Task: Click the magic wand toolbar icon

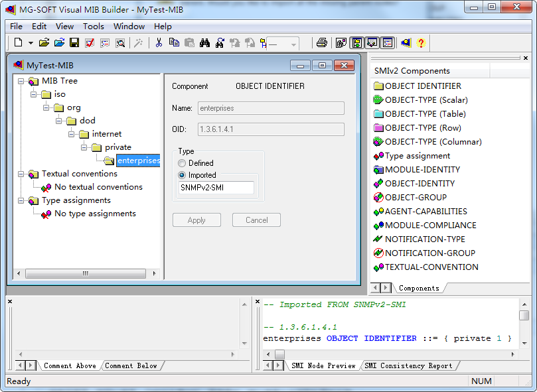Action: 138,43
